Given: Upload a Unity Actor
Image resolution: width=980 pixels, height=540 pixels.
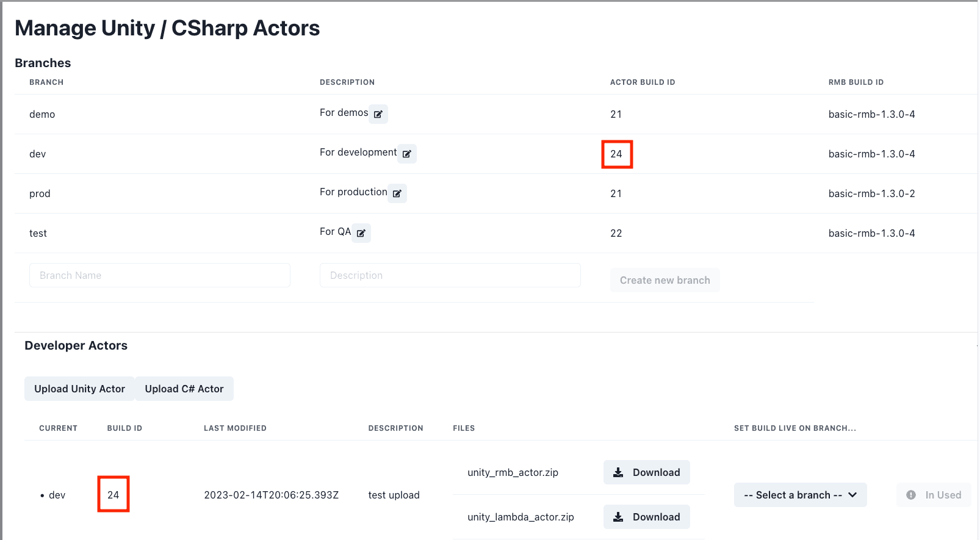Looking at the screenshot, I should tap(79, 389).
